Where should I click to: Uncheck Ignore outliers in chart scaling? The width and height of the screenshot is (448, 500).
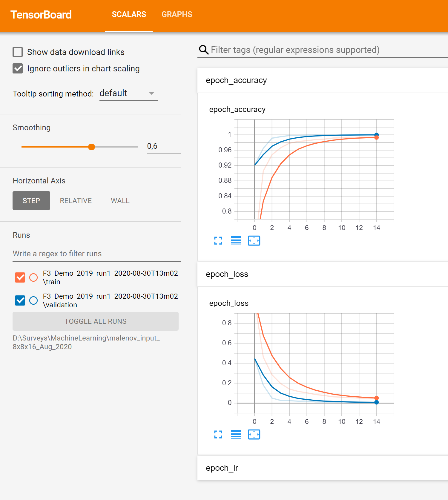click(18, 68)
